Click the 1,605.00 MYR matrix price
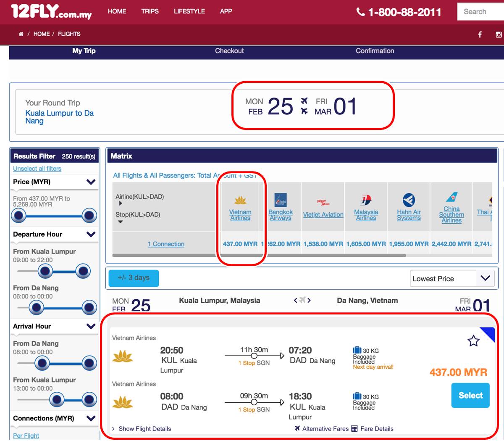This screenshot has height=441, width=504. (x=366, y=244)
